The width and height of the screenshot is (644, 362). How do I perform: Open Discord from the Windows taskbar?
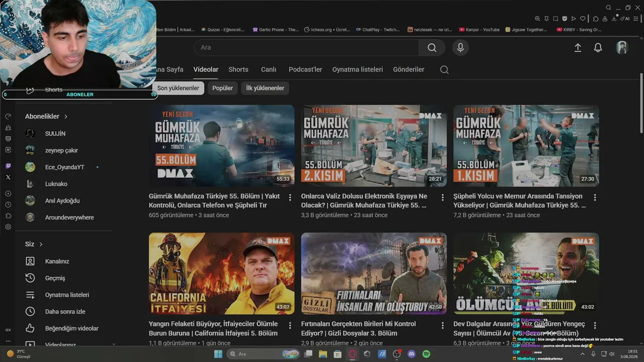(x=412, y=354)
